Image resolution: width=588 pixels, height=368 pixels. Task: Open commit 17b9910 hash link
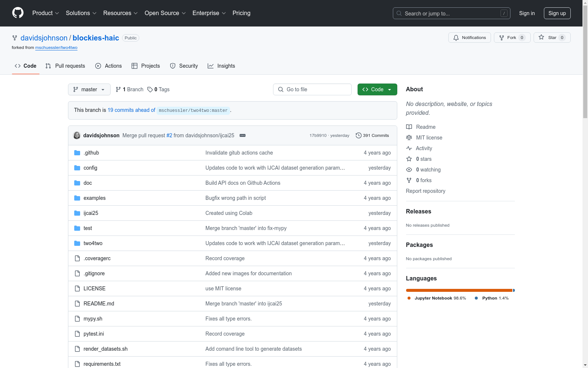coord(318,135)
